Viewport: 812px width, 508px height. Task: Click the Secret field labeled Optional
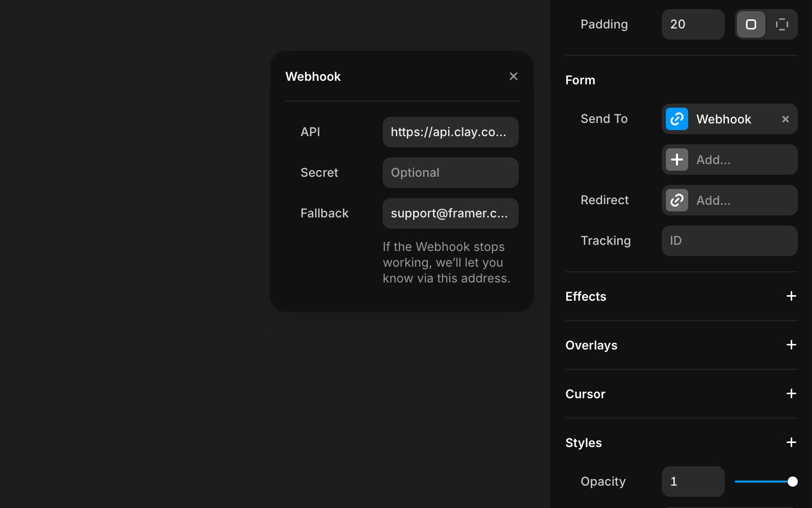[x=450, y=173]
